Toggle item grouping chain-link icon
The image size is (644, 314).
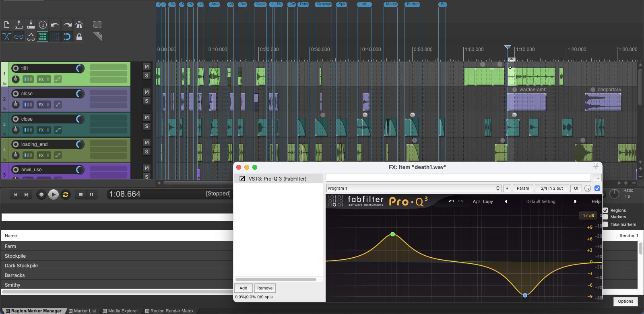coord(19,37)
